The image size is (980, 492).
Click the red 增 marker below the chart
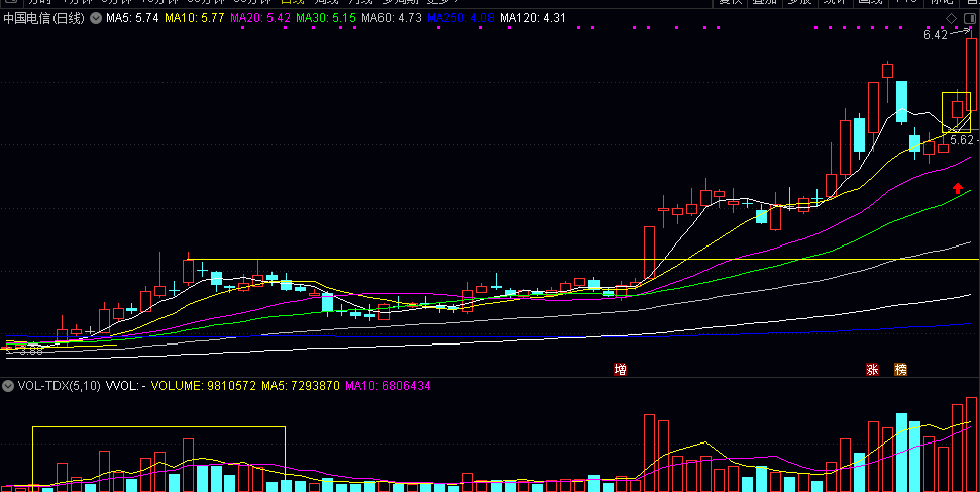(620, 369)
